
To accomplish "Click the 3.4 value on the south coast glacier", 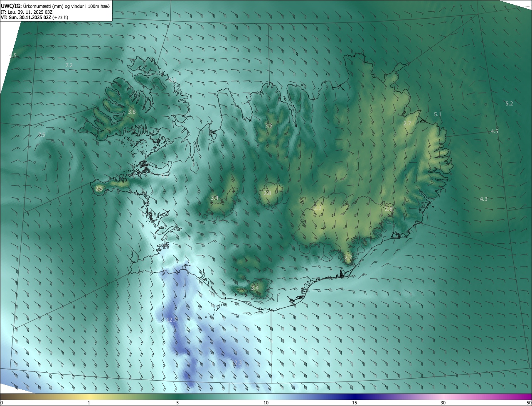I will pos(255,288).
